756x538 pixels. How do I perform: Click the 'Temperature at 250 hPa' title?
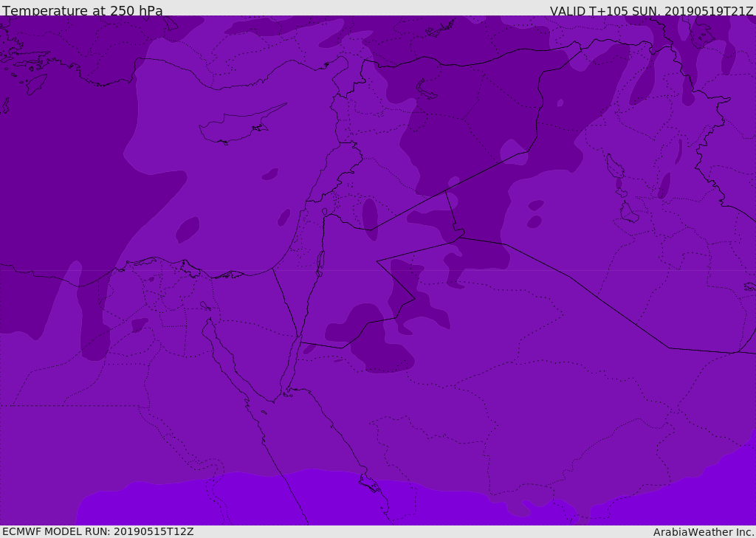tap(82, 10)
